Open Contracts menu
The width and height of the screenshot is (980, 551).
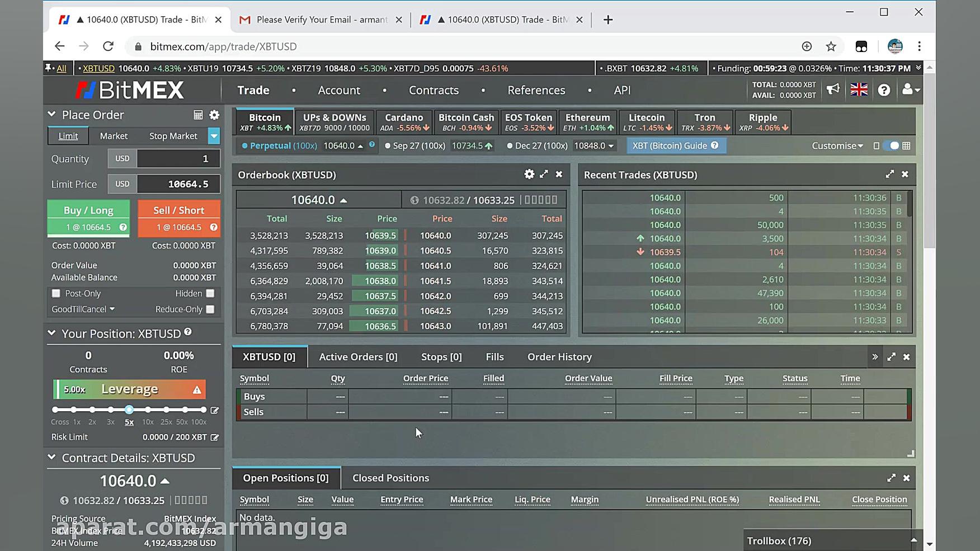(x=434, y=90)
